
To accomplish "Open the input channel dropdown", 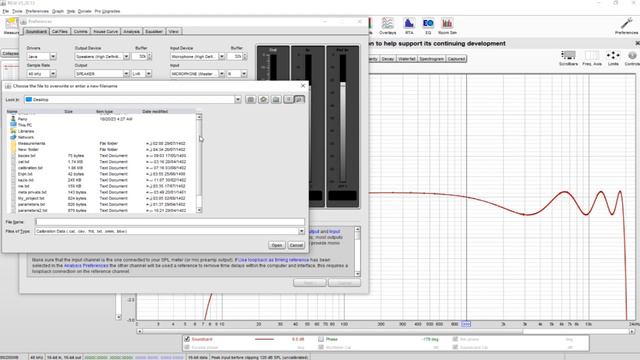I will pyautogui.click(x=244, y=74).
